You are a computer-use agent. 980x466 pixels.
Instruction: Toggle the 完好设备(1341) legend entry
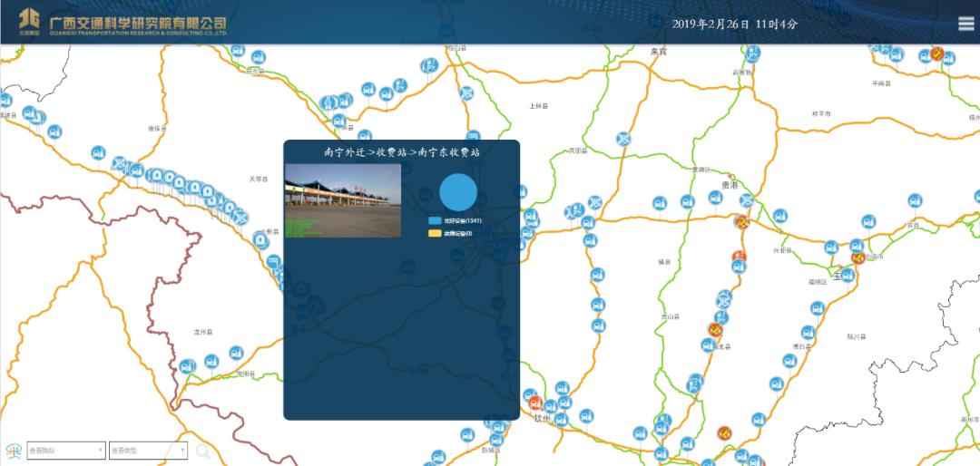455,221
